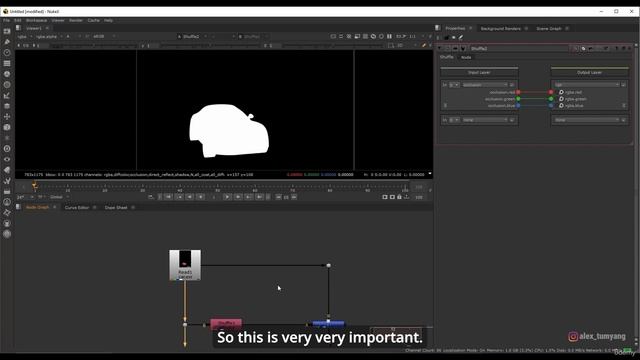The width and height of the screenshot is (640, 360).
Task: Click the occlusion.green input connector
Action: coord(518,99)
